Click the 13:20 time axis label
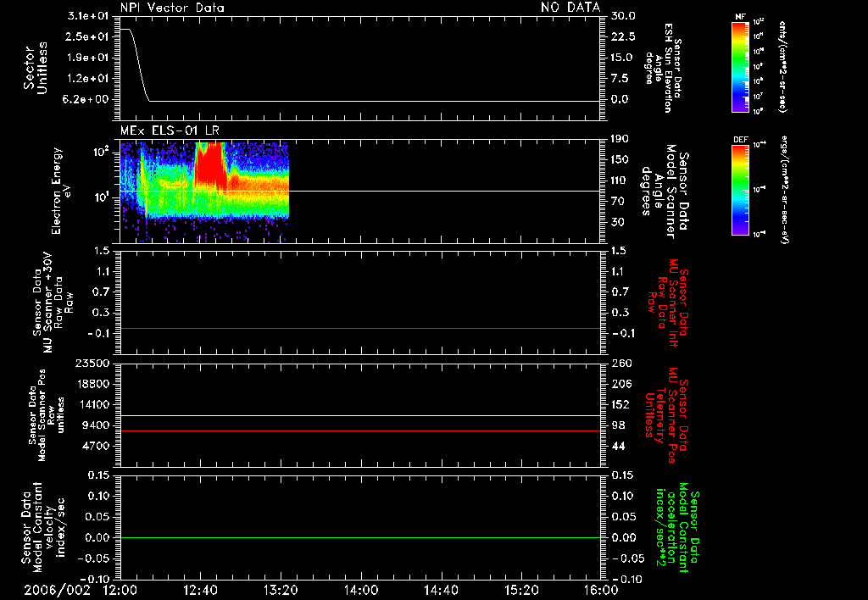Image resolution: width=868 pixels, height=600 pixels. tap(281, 591)
